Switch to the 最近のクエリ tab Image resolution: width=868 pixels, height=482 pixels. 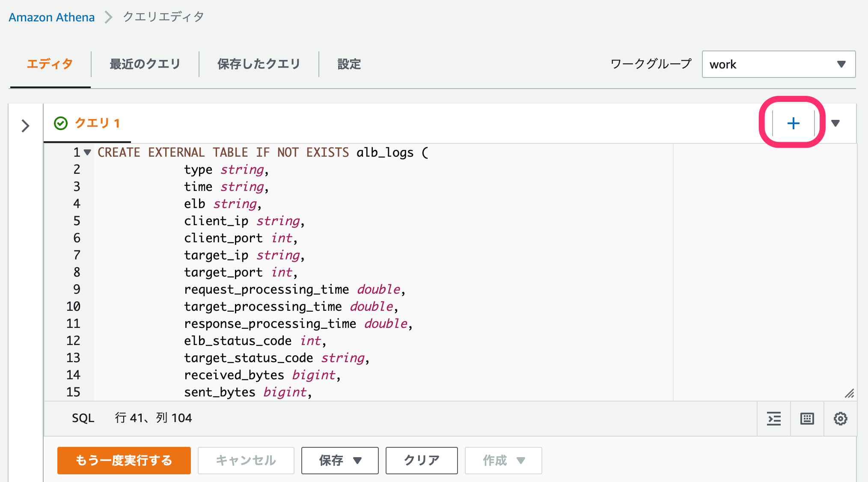pos(145,64)
